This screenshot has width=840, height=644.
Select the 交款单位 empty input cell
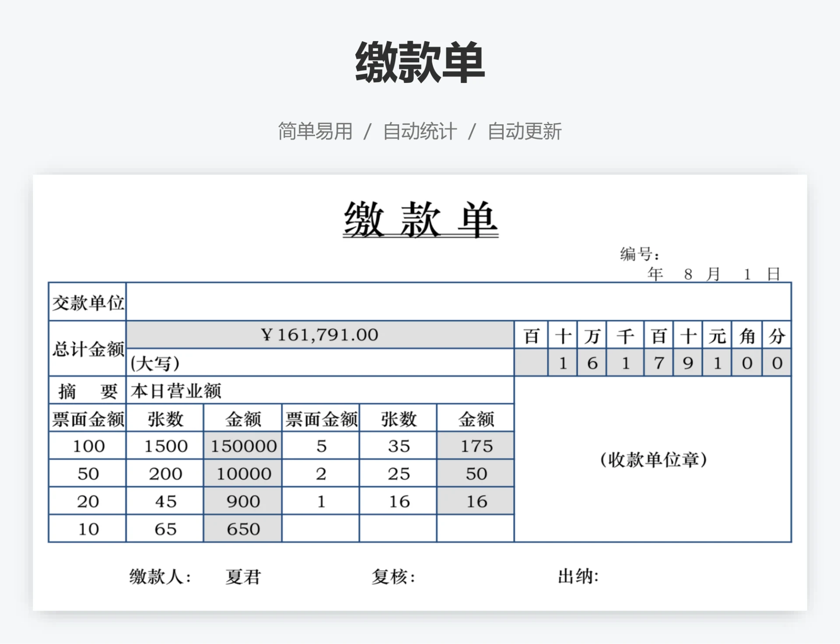click(458, 302)
